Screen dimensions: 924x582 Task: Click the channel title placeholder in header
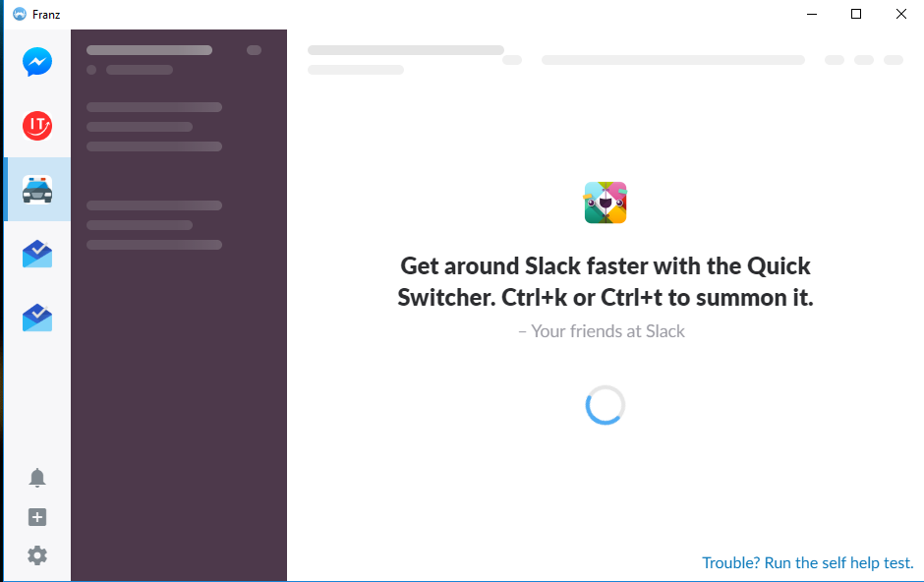[x=405, y=50]
